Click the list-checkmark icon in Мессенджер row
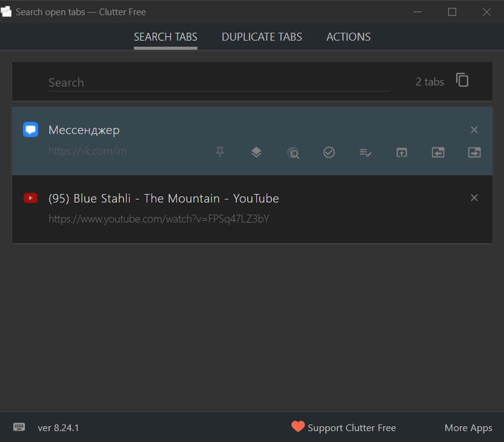Screen dimensions: 504x442 [x=365, y=152]
